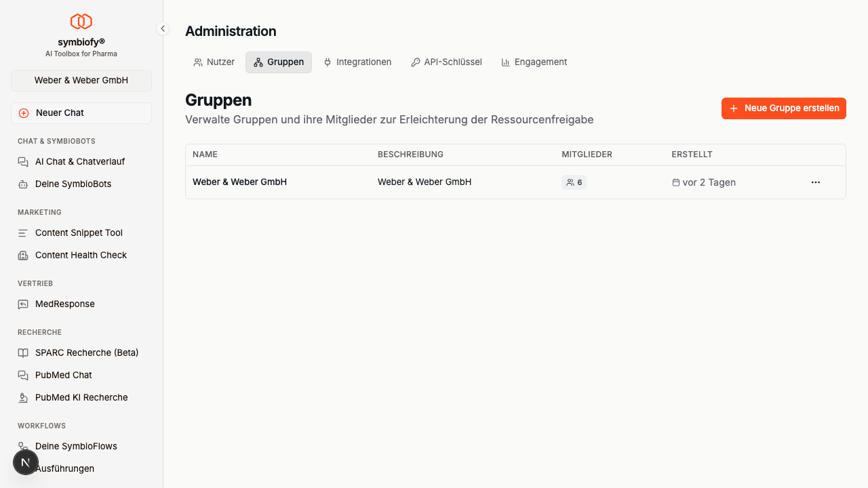
Task: Open Deine SymbioFlows workflow list
Action: (x=76, y=446)
